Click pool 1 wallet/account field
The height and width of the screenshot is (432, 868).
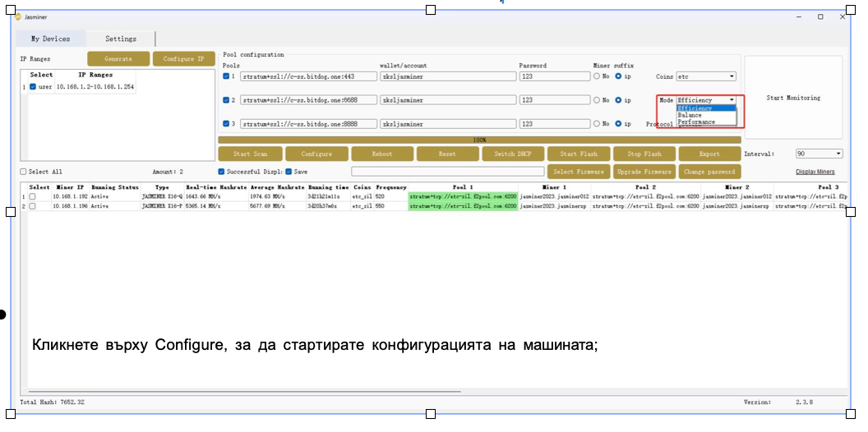(446, 76)
